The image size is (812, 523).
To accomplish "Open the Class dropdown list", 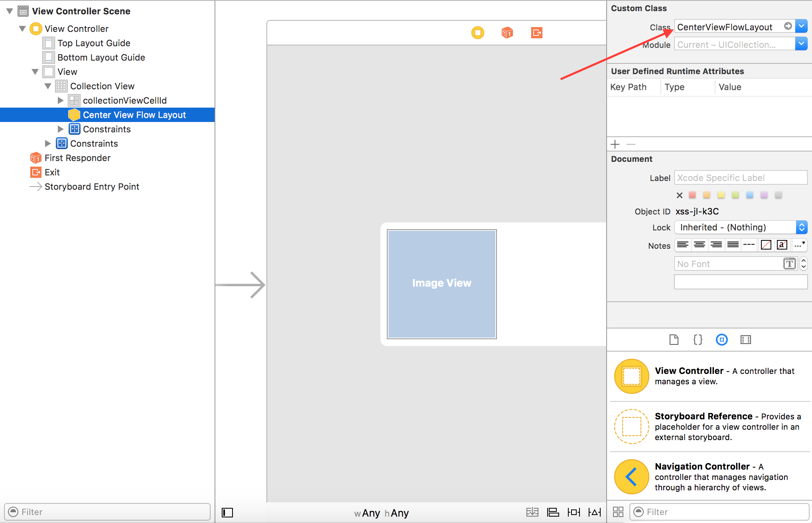I will [x=801, y=26].
